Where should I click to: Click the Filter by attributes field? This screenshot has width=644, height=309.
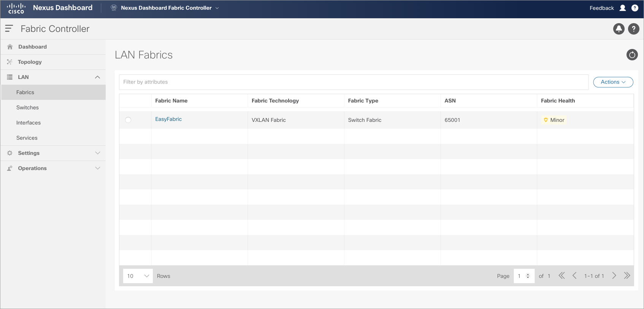(x=354, y=82)
